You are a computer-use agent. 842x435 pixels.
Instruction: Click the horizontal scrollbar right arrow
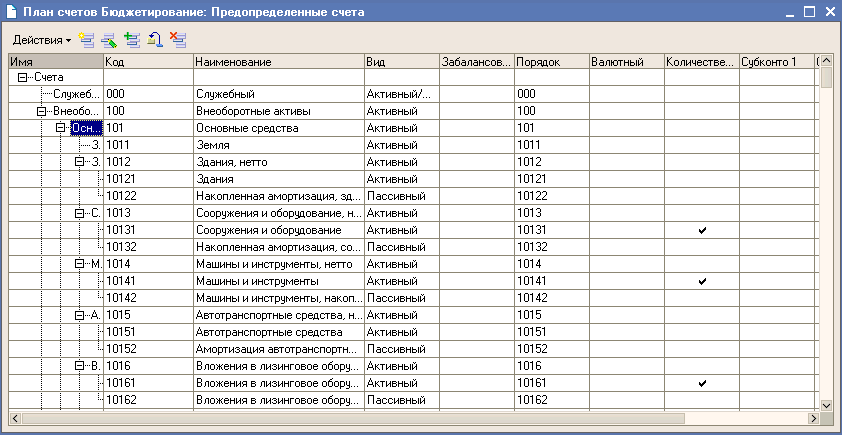pyautogui.click(x=814, y=418)
